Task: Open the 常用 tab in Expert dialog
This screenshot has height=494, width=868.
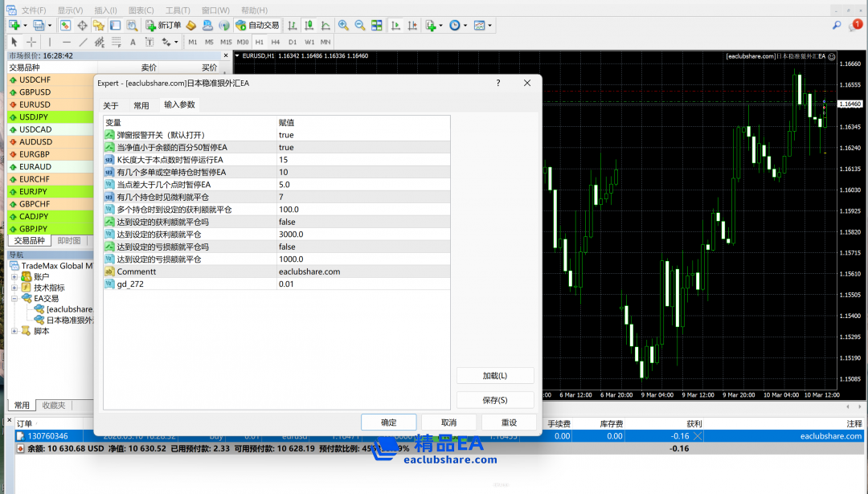Action: coord(141,105)
